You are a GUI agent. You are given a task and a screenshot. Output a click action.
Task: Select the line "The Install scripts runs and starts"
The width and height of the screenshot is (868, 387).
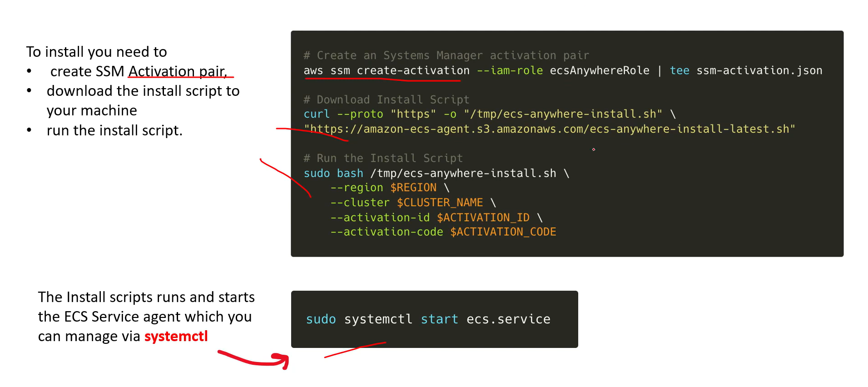tap(146, 297)
